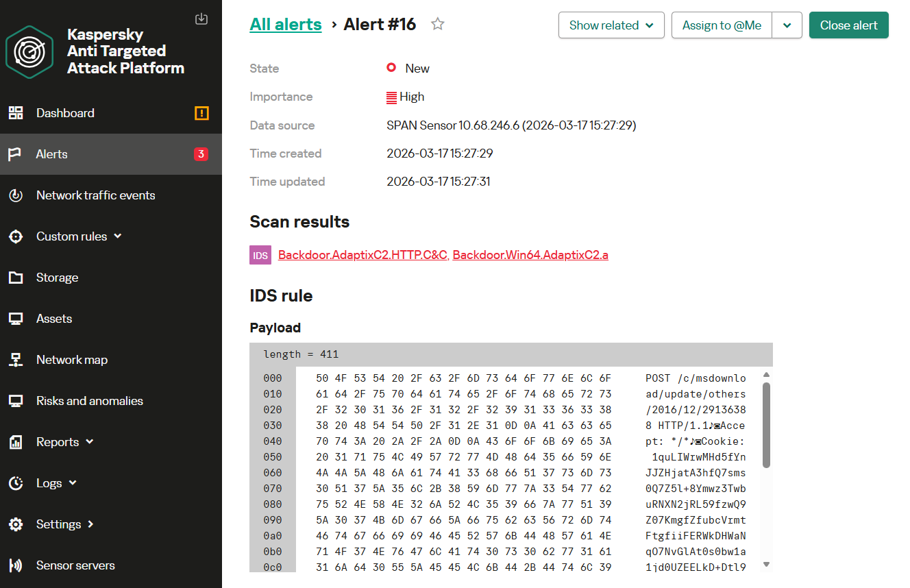Click the Storage folder icon
Viewport: 910px width, 588px height.
tap(16, 278)
